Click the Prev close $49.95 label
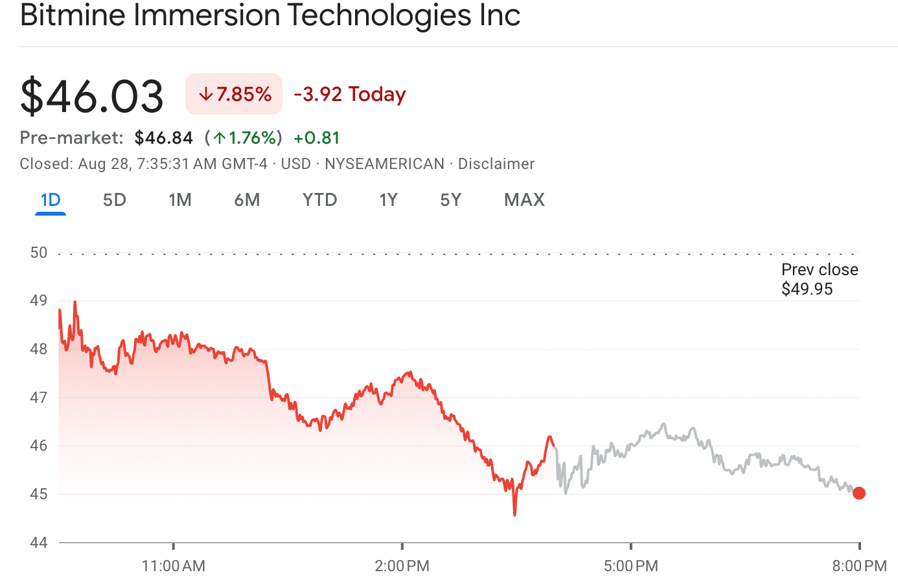Screen dimensions: 898x588 coord(820,279)
